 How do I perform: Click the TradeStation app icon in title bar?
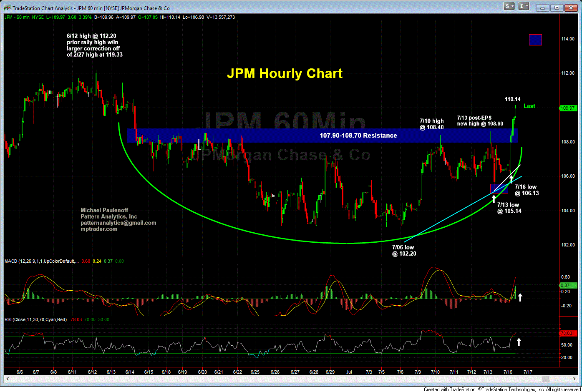click(7, 8)
